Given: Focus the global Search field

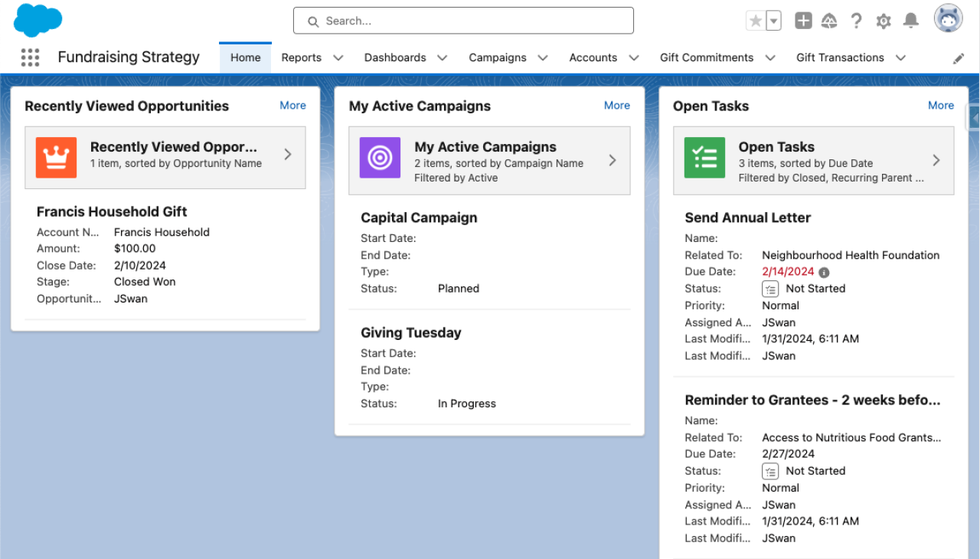Looking at the screenshot, I should [463, 21].
